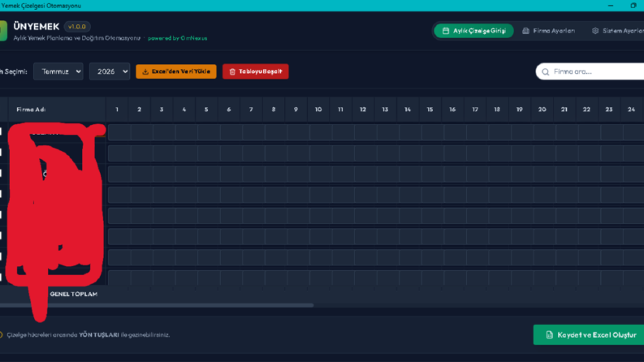Click the day 18 column header

click(497, 110)
